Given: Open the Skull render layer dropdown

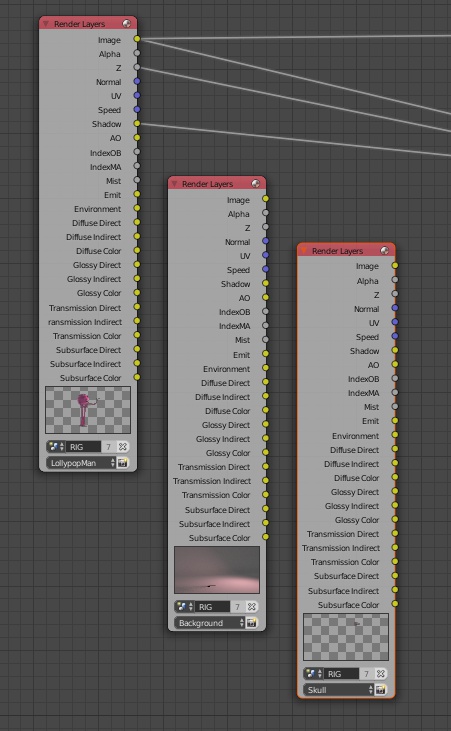Looking at the screenshot, I should [339, 690].
